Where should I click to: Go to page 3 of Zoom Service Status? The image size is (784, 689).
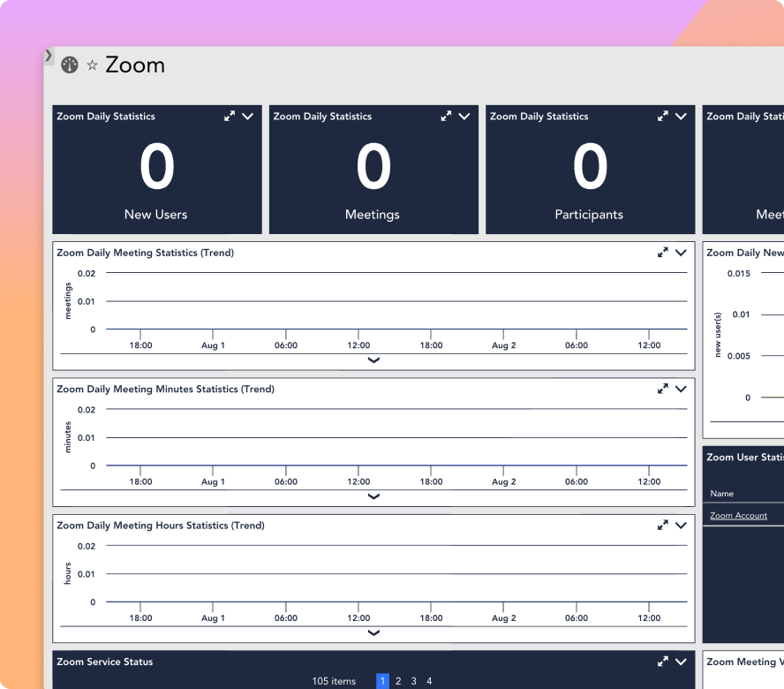click(413, 681)
